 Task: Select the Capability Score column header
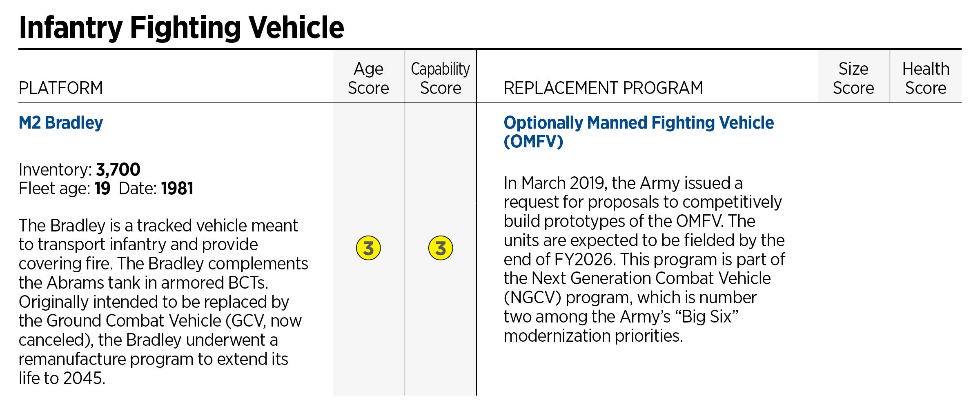[440, 78]
